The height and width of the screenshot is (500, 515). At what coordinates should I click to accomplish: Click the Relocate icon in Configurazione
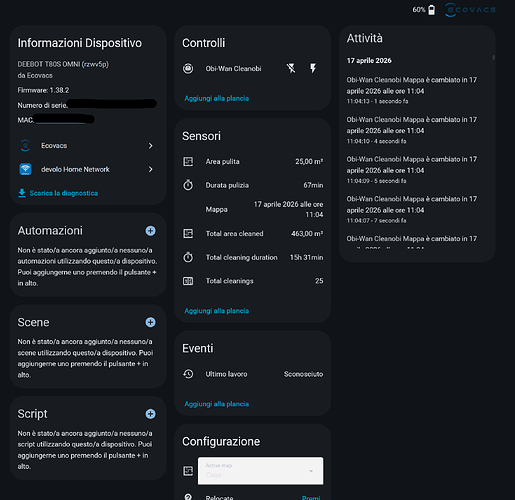click(188, 497)
